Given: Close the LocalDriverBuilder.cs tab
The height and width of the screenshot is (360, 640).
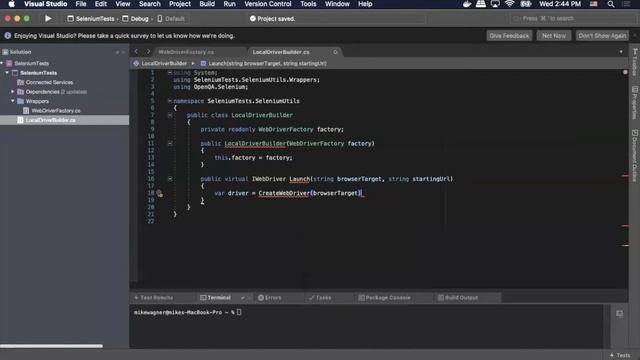Looking at the screenshot, I should click(335, 52).
